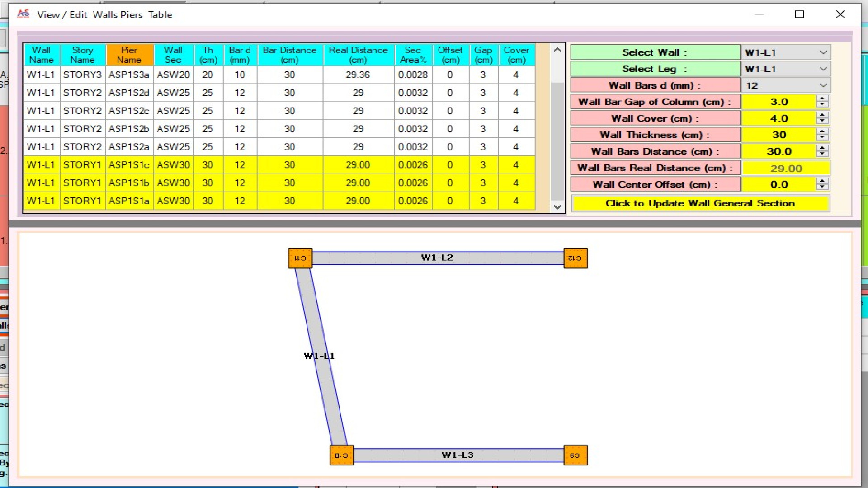868x488 pixels.
Task: Select the W1-L2 wall segment in drawing
Action: (x=437, y=258)
